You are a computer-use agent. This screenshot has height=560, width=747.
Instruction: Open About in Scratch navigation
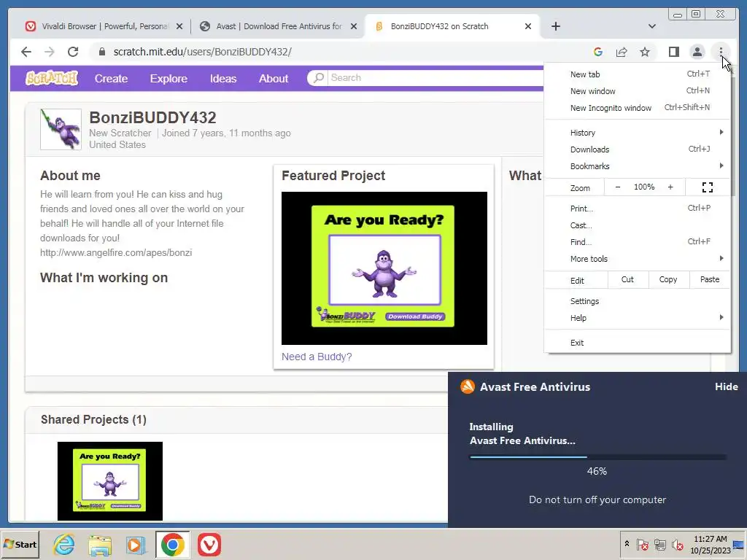(274, 79)
